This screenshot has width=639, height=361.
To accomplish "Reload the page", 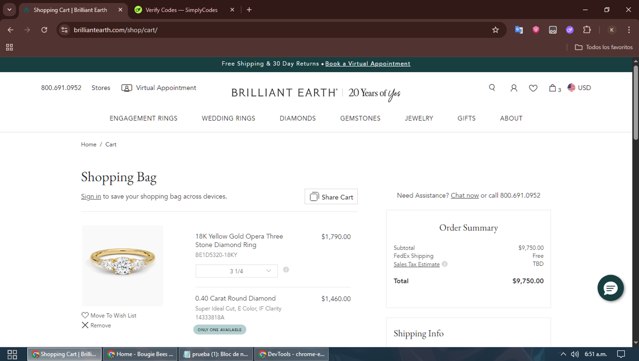I will [44, 30].
